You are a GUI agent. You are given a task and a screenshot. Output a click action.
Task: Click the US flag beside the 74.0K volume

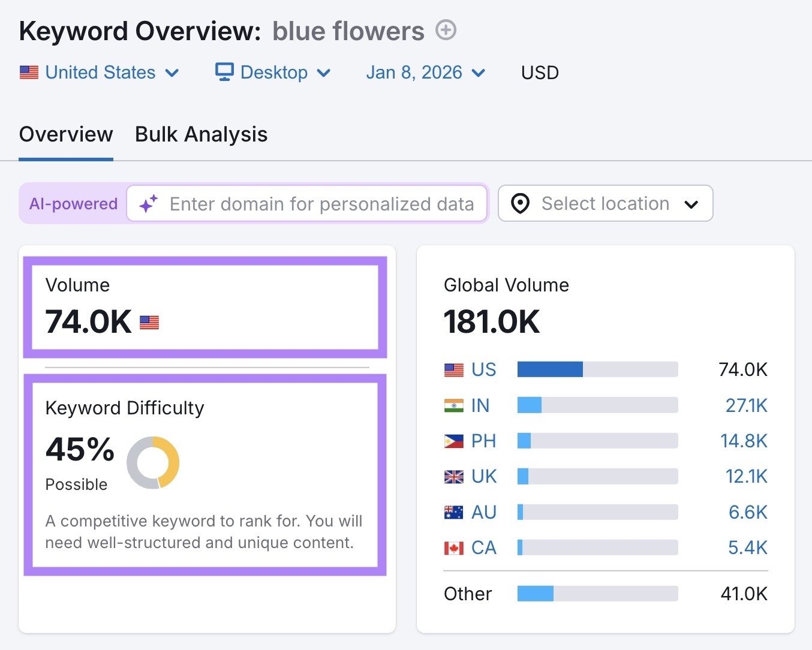[149, 323]
